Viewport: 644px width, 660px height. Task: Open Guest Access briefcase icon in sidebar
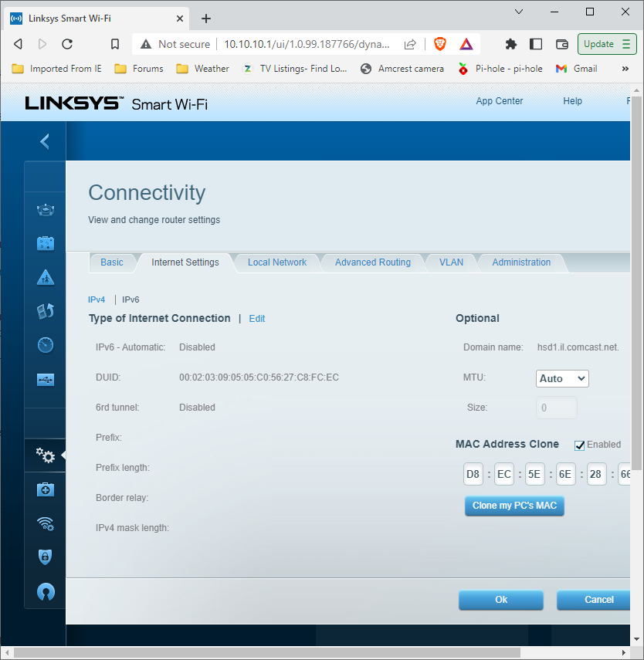point(46,243)
